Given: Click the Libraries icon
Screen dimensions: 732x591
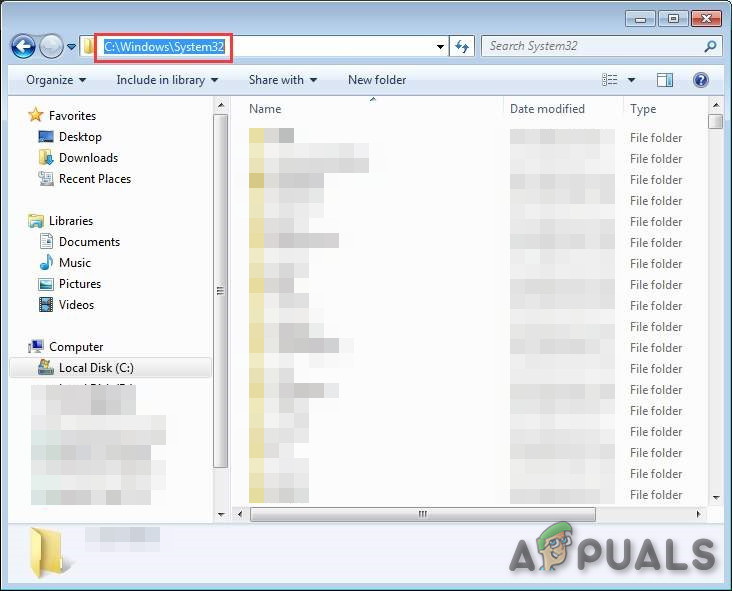Looking at the screenshot, I should pos(35,221).
